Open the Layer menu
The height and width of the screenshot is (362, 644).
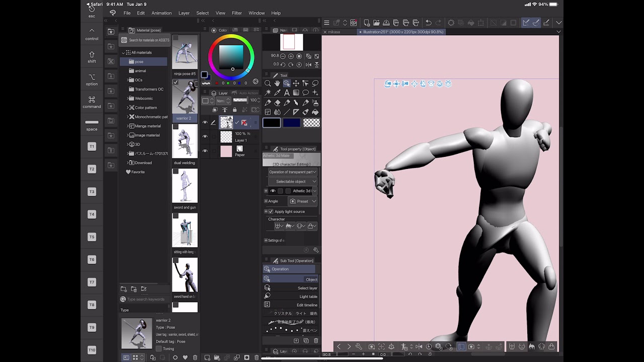click(184, 13)
